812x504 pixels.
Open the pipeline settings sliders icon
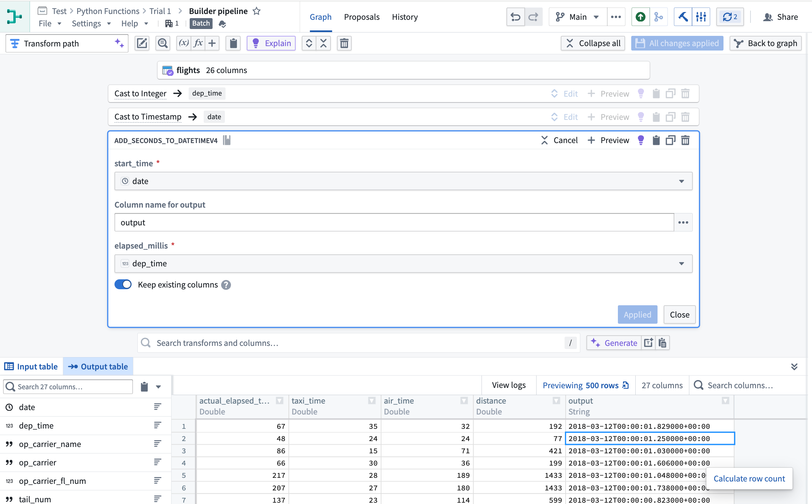[x=701, y=17]
